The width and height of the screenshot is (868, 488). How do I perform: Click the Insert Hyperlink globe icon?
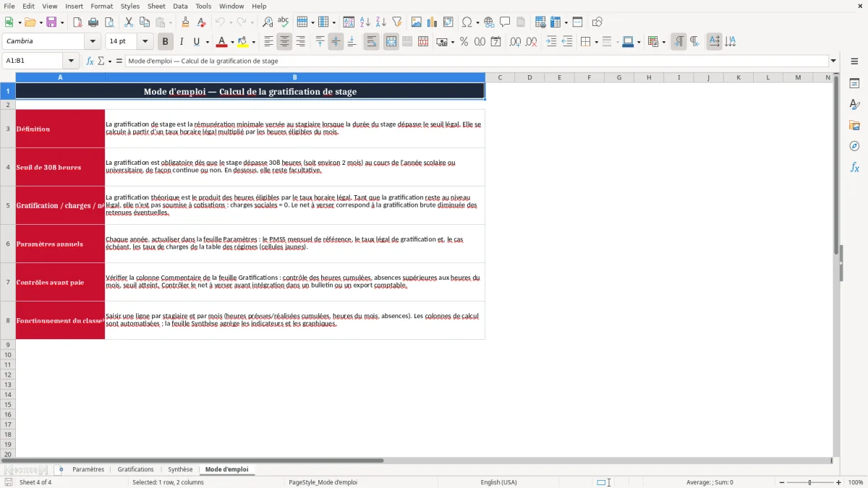489,22
